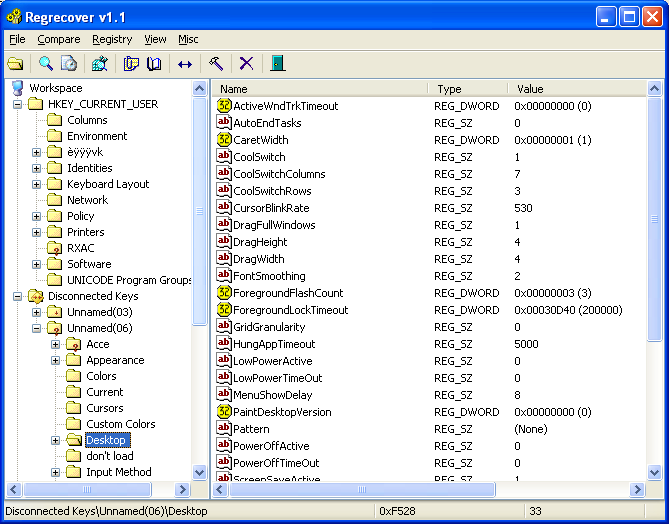Screen dimensions: 669x524
Task: Select the UNICODE Program Groups key
Action: 129,280
